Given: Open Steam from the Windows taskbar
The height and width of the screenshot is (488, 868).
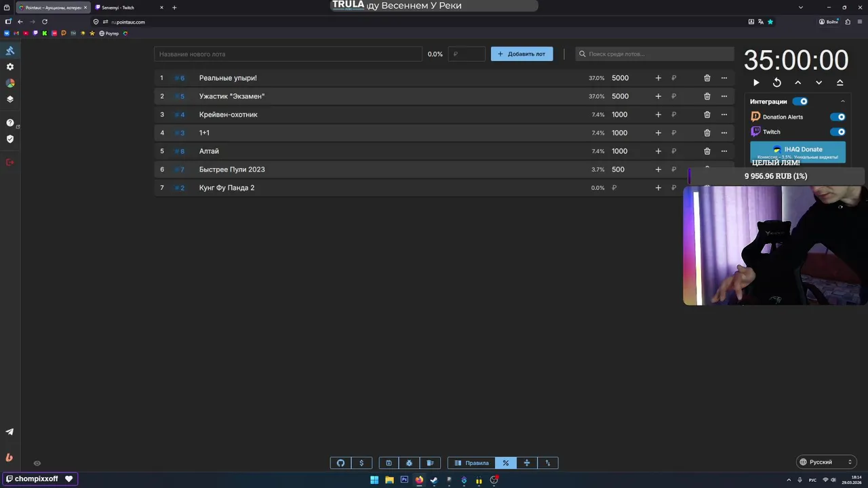Looking at the screenshot, I should click(434, 480).
